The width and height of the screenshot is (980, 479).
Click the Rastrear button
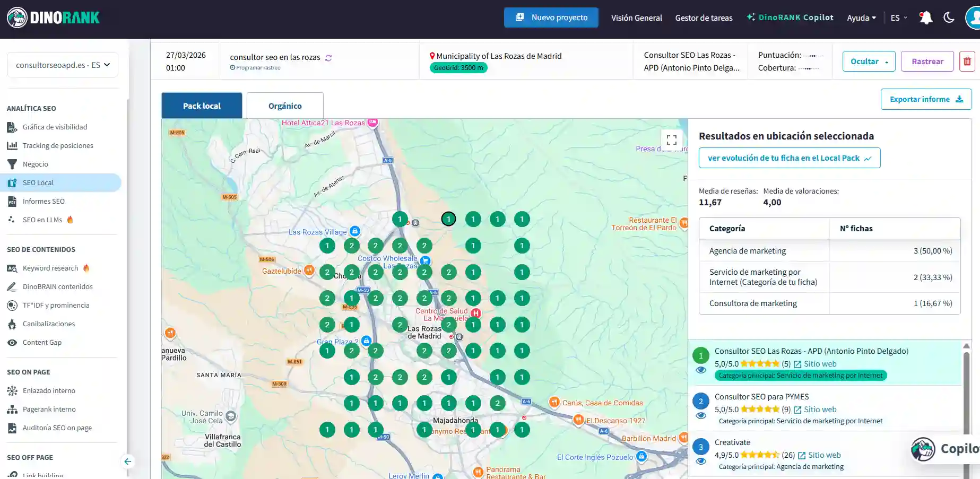point(927,61)
